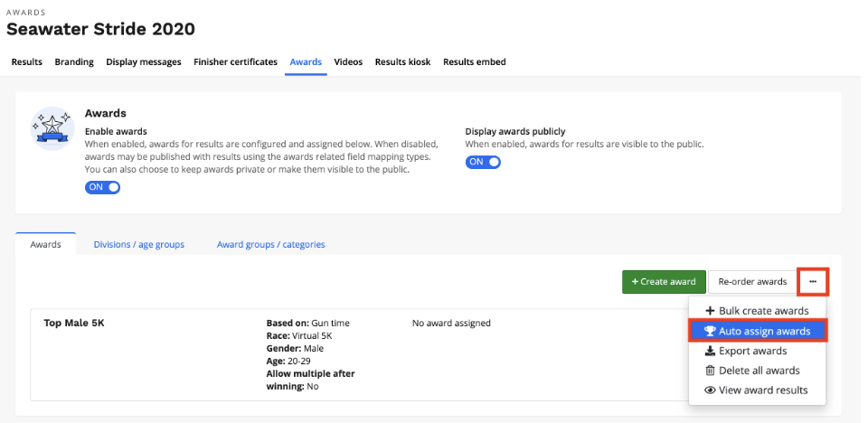This screenshot has width=868, height=423.
Task: Switch to the Results embed tab
Action: pyautogui.click(x=474, y=62)
